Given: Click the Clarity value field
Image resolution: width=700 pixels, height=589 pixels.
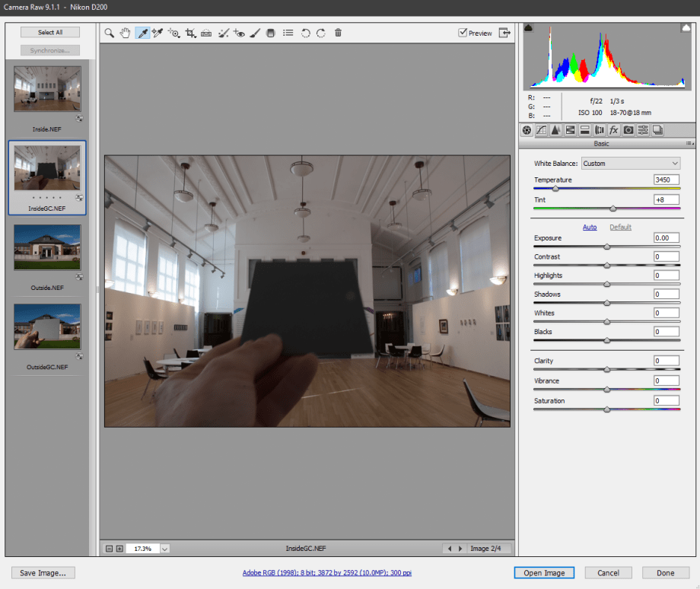Looking at the screenshot, I should [667, 361].
